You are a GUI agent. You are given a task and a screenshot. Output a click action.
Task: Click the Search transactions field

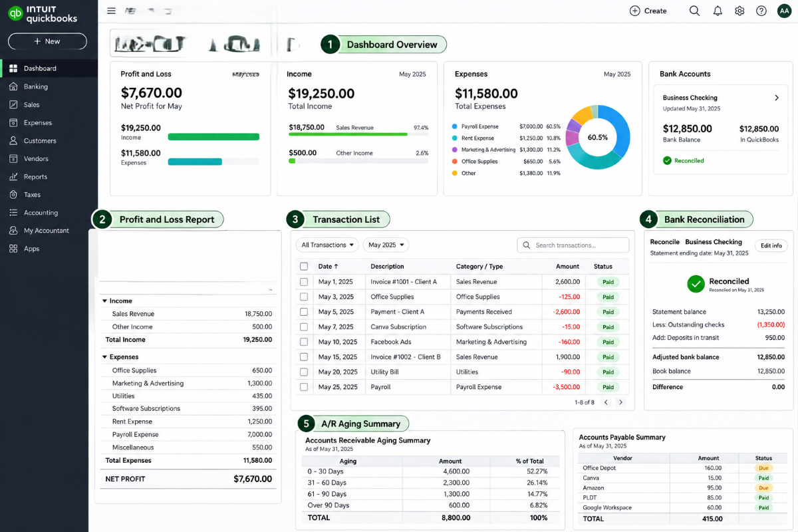[x=573, y=245]
